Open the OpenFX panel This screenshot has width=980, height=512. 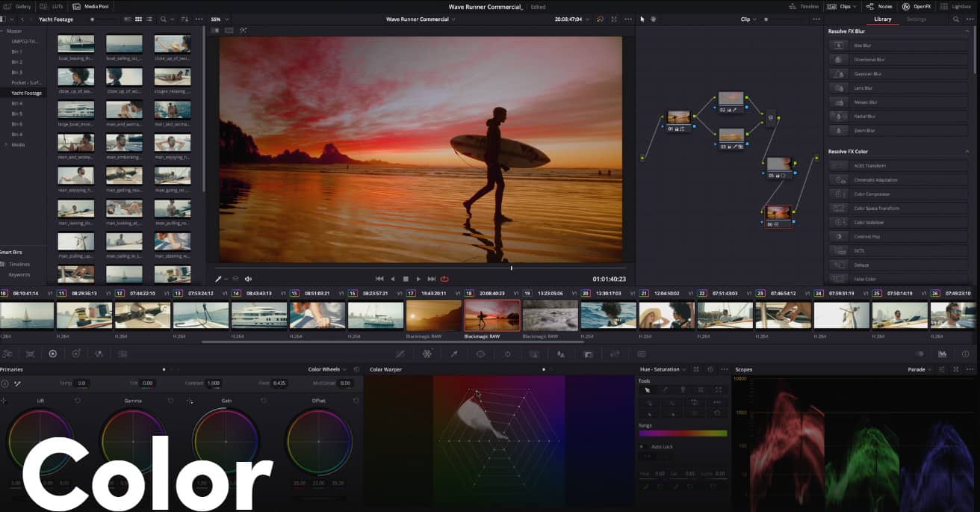pos(916,6)
